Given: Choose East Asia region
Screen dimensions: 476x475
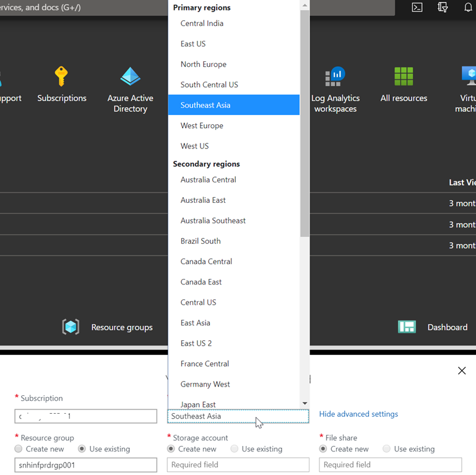Looking at the screenshot, I should [234, 323].
